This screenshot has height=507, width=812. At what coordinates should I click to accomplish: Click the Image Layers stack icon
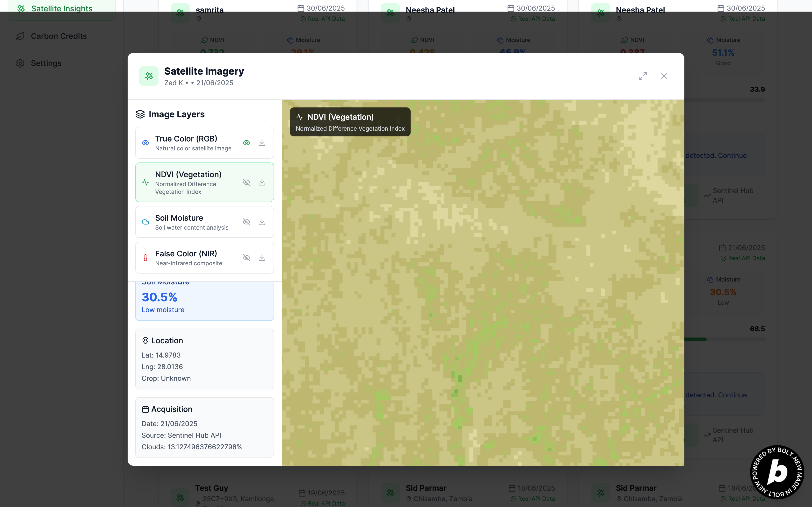pyautogui.click(x=140, y=114)
